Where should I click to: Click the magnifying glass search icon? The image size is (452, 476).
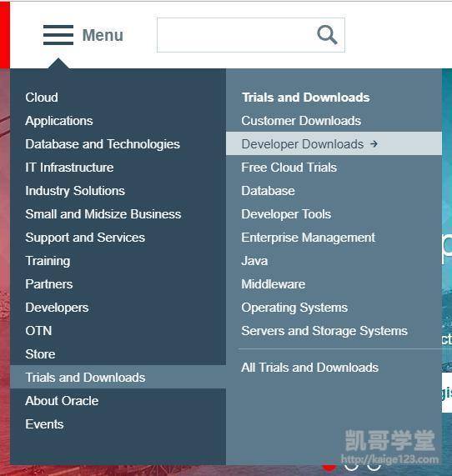point(327,35)
